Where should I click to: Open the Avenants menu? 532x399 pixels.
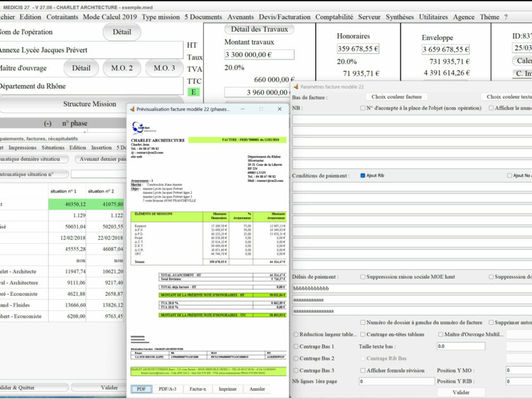coord(241,17)
